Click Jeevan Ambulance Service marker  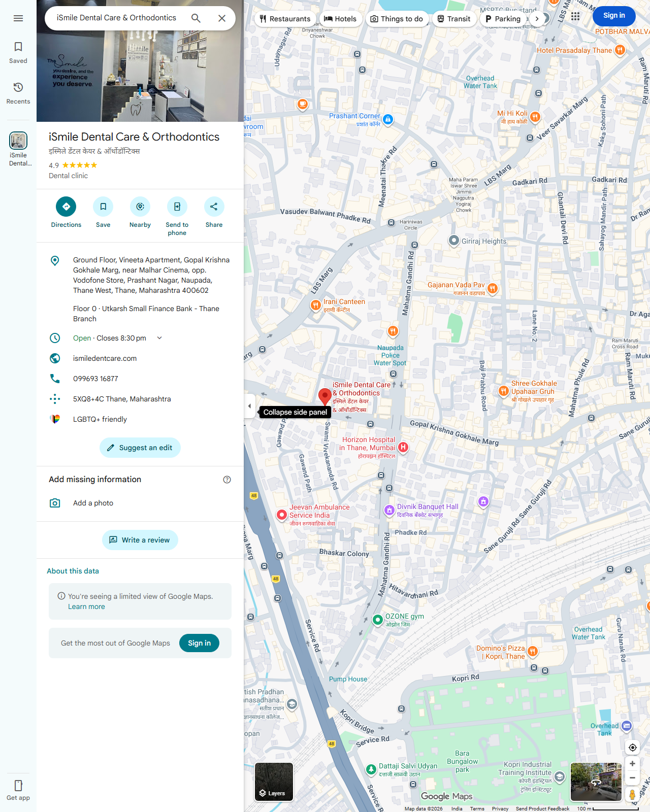pyautogui.click(x=282, y=515)
